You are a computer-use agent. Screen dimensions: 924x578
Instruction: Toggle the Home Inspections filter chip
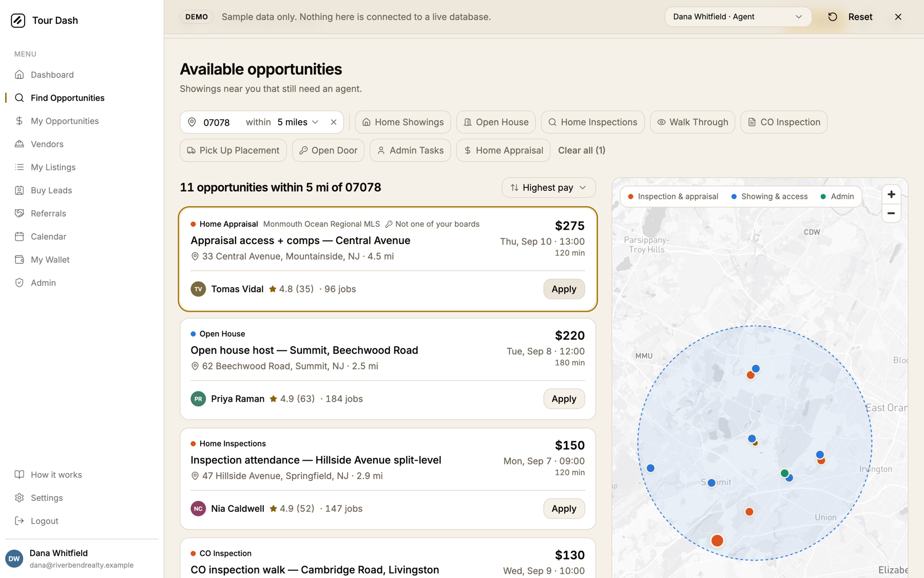pyautogui.click(x=592, y=122)
